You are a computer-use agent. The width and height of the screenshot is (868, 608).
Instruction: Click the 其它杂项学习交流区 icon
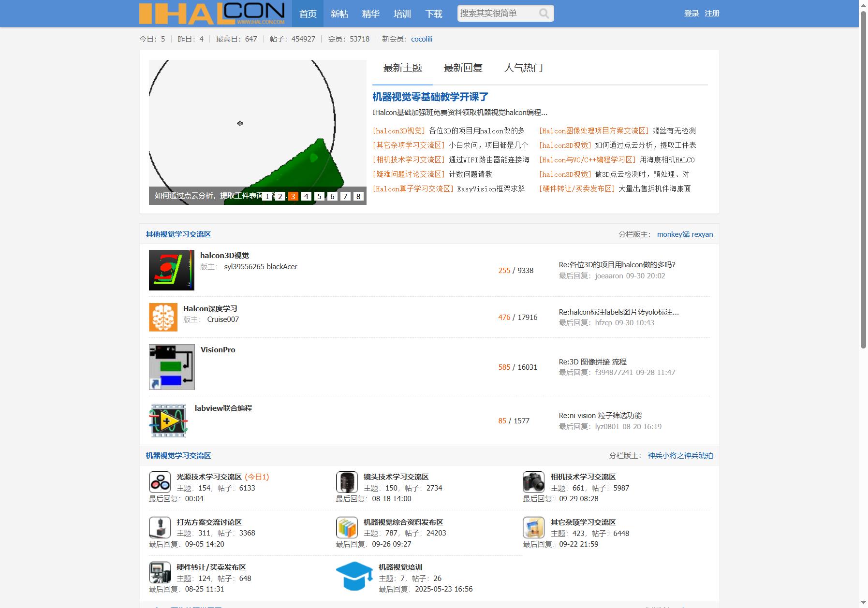533,527
